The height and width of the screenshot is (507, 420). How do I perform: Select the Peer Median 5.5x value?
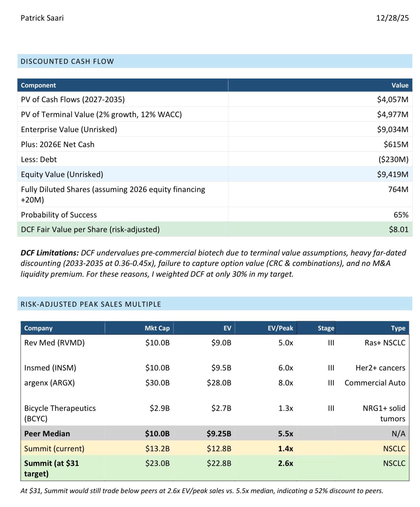tap(286, 433)
